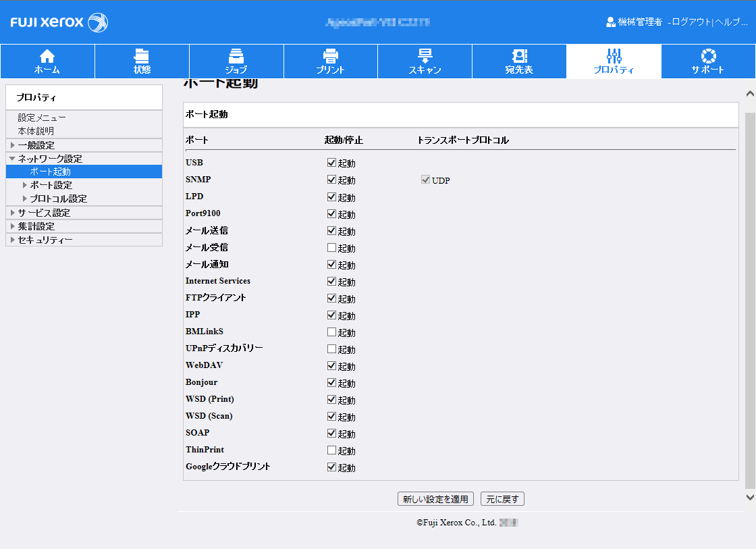Click the 新しい設定を適用 button
The width and height of the screenshot is (756, 549).
pyautogui.click(x=435, y=499)
